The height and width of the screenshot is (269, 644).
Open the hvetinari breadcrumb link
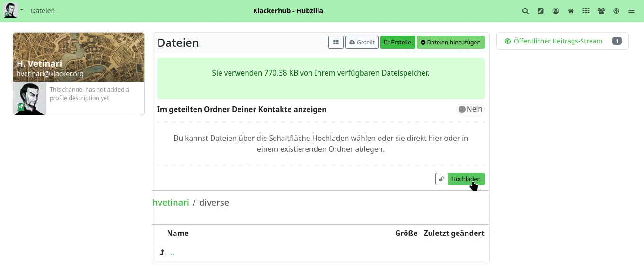tap(171, 203)
